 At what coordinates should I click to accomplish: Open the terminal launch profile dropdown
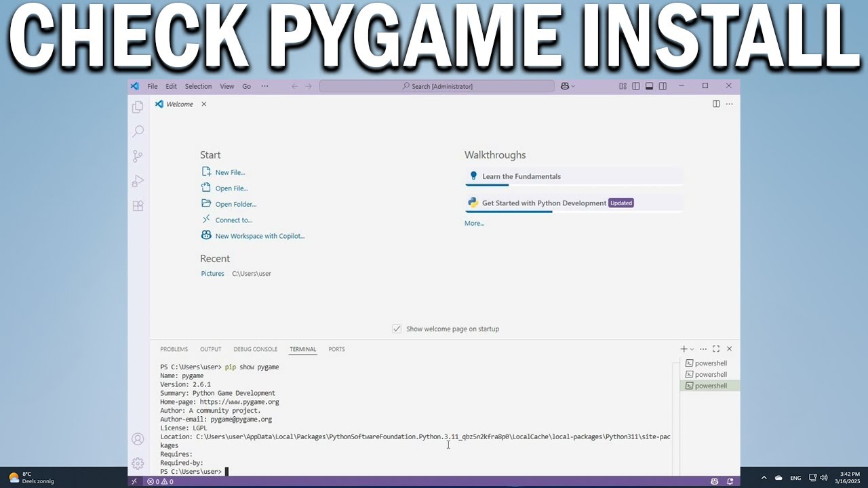pyautogui.click(x=692, y=348)
